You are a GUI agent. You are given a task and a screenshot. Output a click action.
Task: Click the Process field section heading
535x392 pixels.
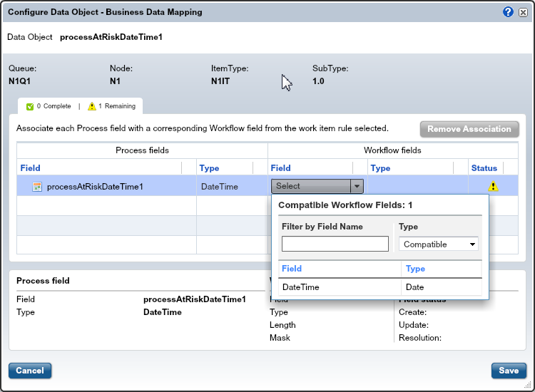point(43,281)
